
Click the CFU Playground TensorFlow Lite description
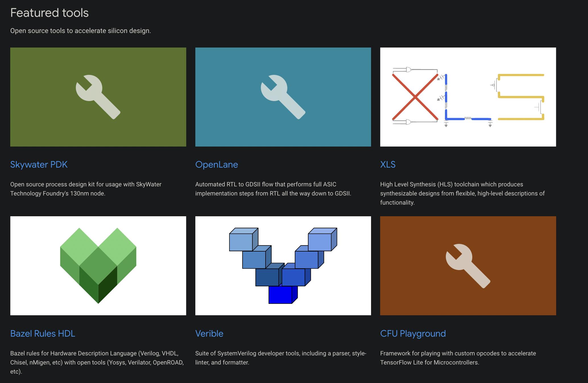[458, 358]
